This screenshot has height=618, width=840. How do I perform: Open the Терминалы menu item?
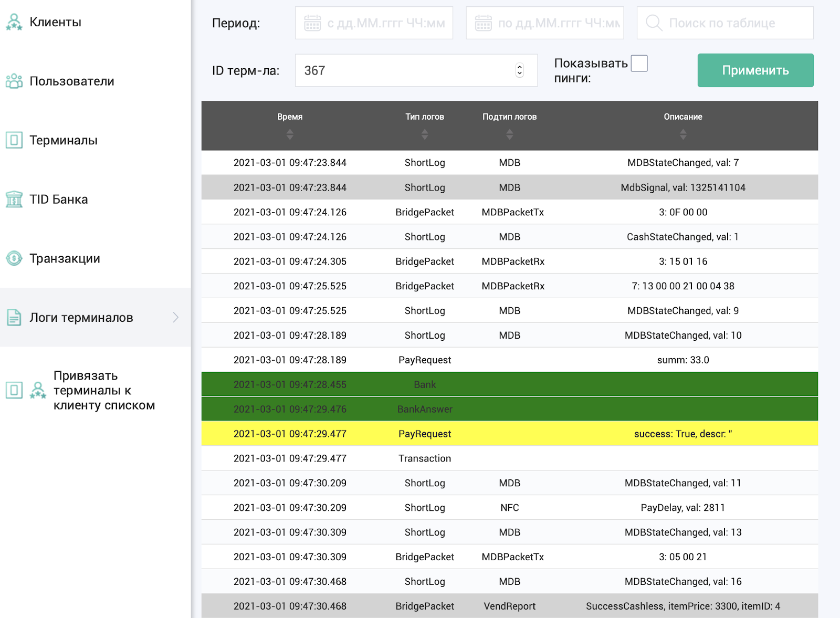pyautogui.click(x=96, y=140)
